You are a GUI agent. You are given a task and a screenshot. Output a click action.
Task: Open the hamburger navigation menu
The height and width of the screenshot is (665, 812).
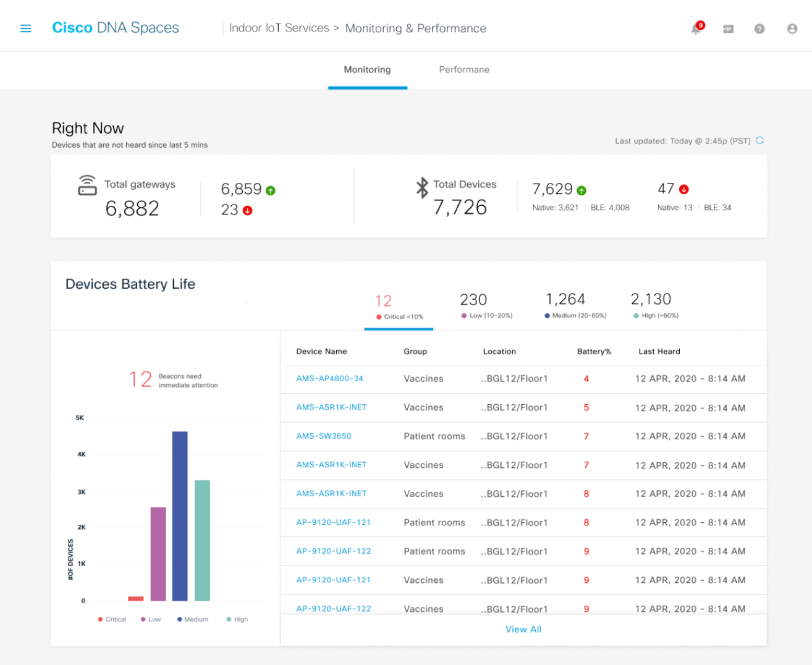25,28
